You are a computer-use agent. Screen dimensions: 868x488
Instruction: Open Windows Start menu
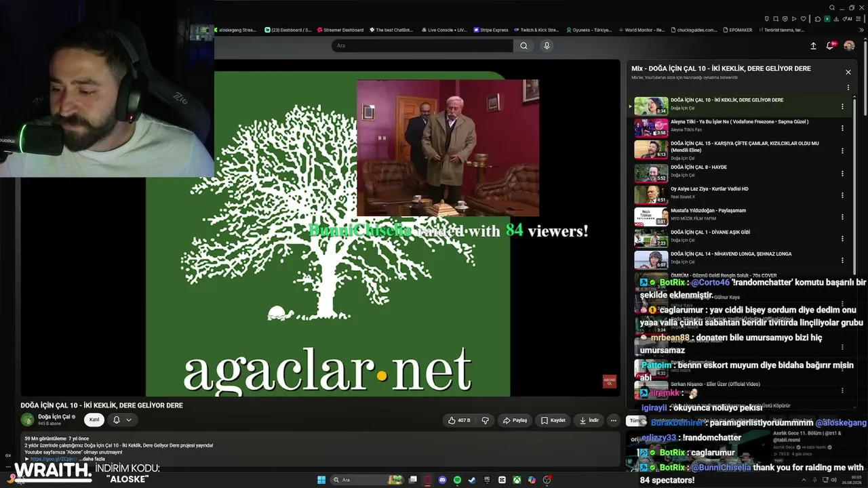pos(321,480)
